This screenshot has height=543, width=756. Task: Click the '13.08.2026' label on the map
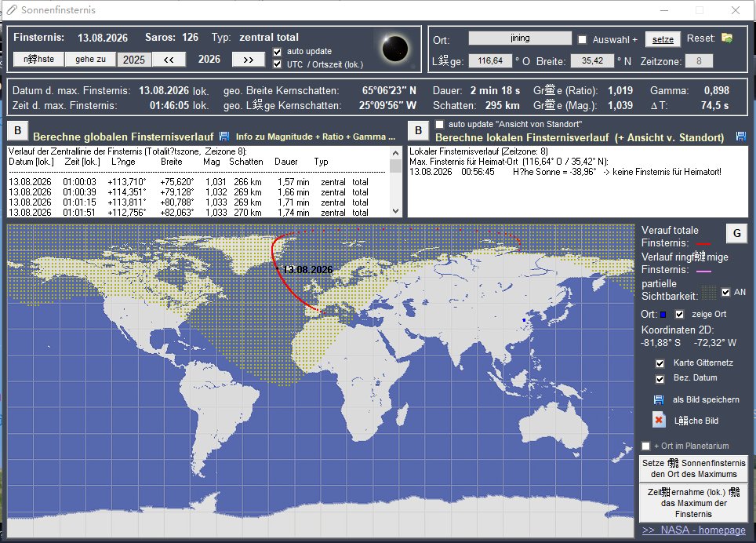(x=307, y=270)
